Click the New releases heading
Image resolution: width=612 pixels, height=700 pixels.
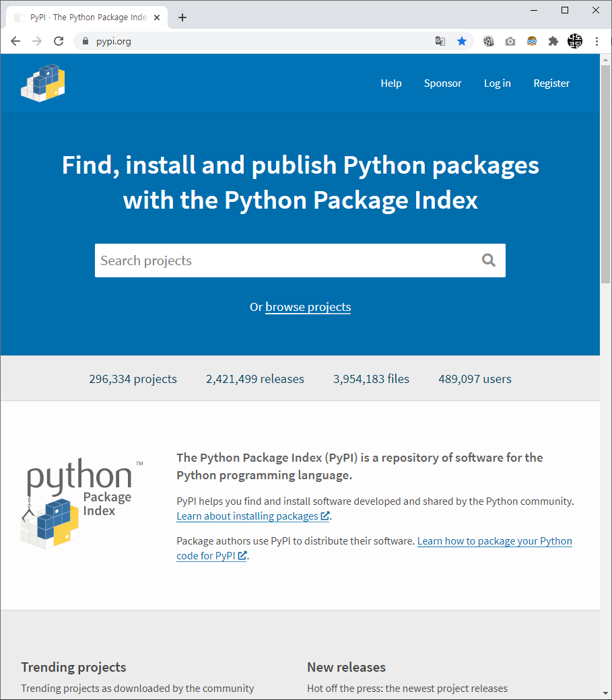click(346, 667)
